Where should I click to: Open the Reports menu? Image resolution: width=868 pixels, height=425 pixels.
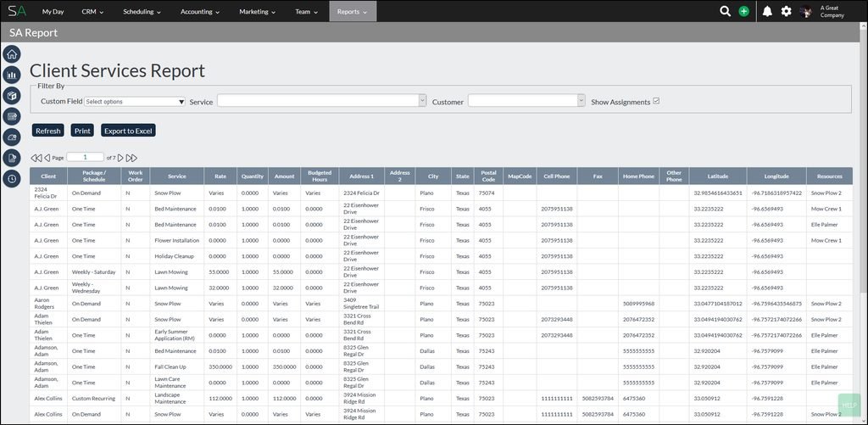(353, 11)
